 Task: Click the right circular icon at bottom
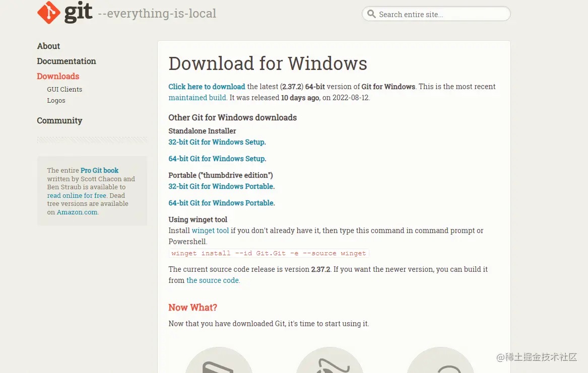click(441, 360)
